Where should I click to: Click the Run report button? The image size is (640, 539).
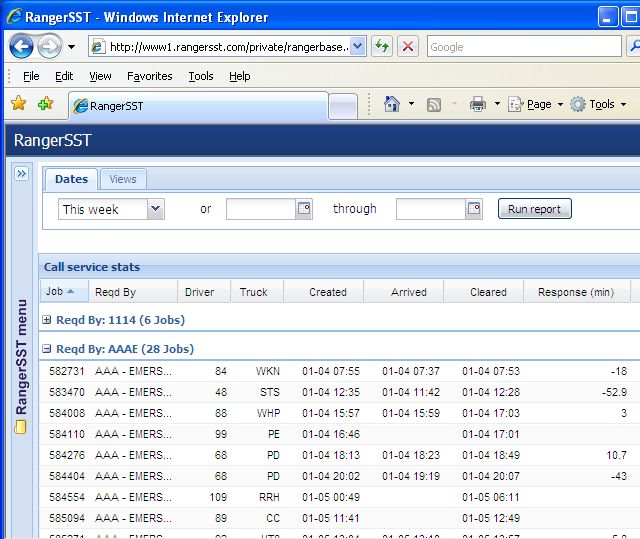[534, 209]
